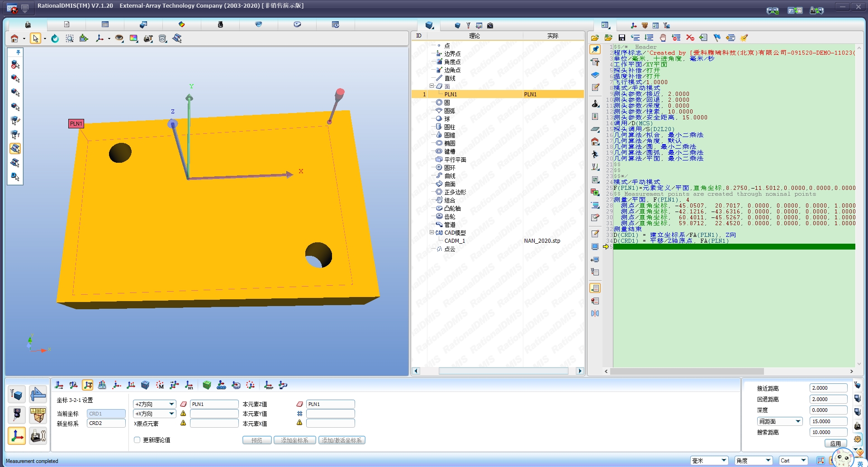Click the eye visibility options icon

(x=119, y=38)
